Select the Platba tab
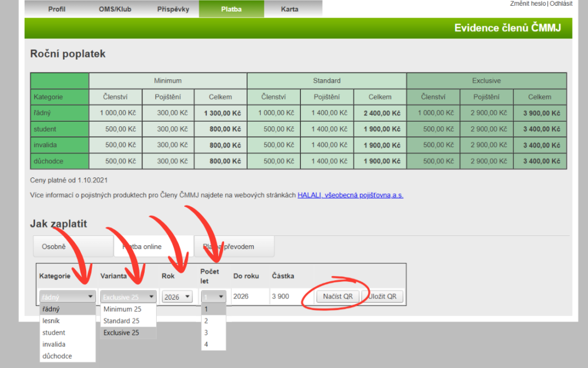The height and width of the screenshot is (368, 588). click(231, 9)
